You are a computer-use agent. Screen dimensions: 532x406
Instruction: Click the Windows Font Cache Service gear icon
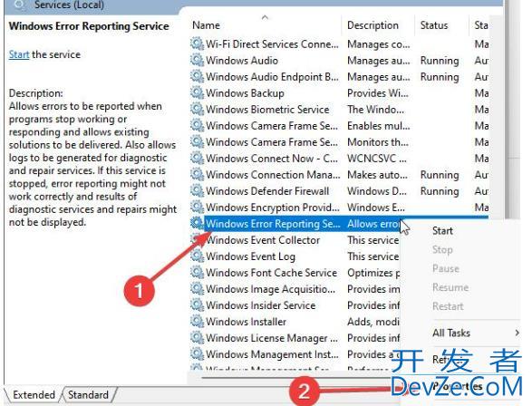pyautogui.click(x=197, y=273)
